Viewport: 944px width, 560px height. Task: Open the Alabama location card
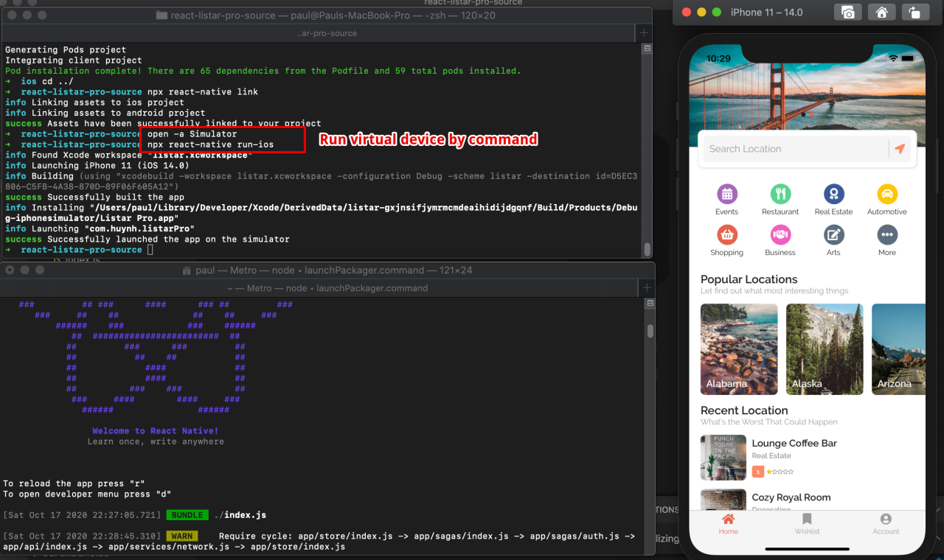coord(739,349)
